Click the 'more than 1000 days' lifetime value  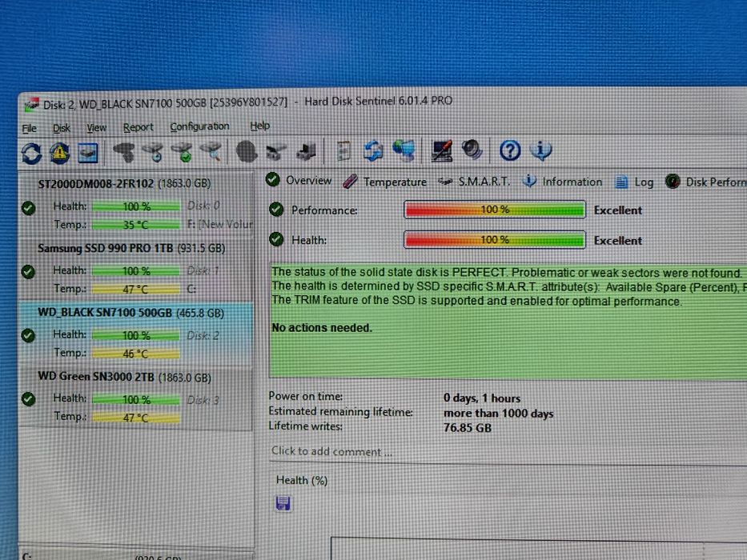(498, 413)
